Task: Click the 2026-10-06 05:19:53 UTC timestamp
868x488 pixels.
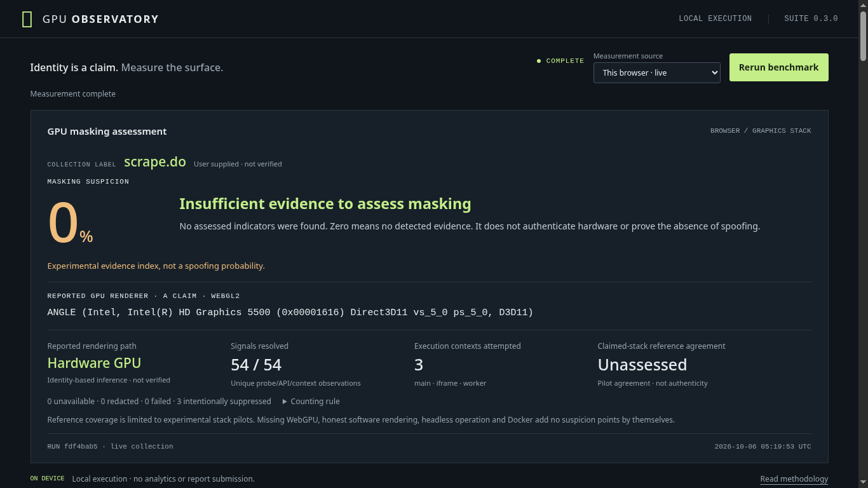Action: pyautogui.click(x=763, y=447)
